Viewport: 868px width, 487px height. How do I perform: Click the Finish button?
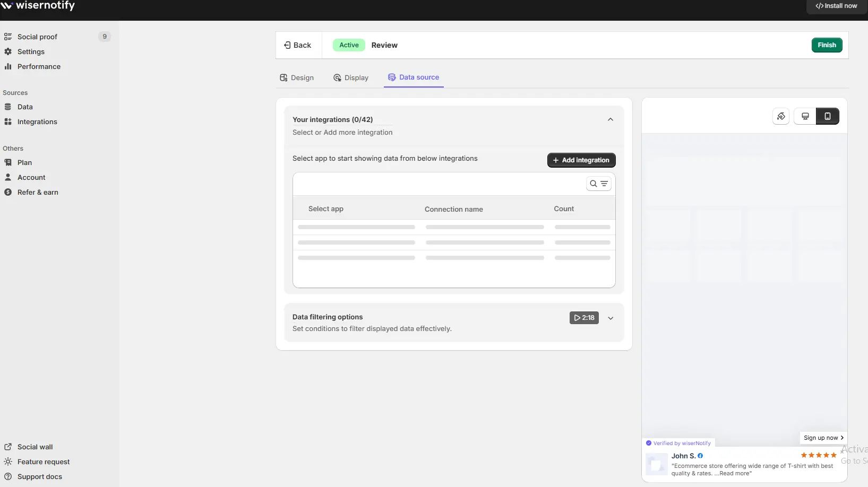pos(827,45)
